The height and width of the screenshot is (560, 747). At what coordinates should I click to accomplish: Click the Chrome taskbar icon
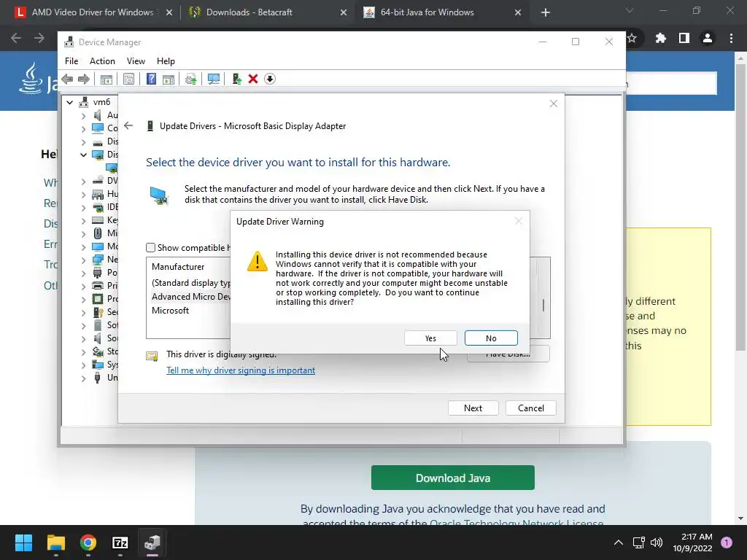point(88,542)
